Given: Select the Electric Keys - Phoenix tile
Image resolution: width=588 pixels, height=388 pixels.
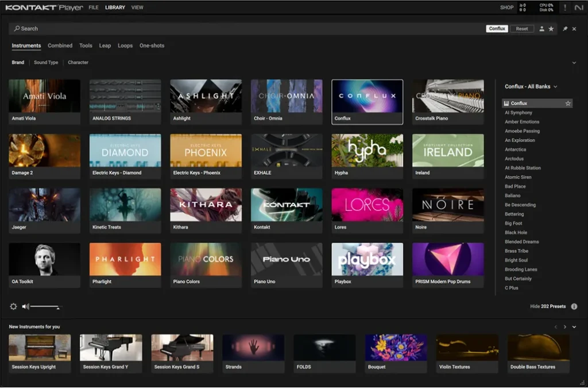Looking at the screenshot, I should tap(206, 156).
